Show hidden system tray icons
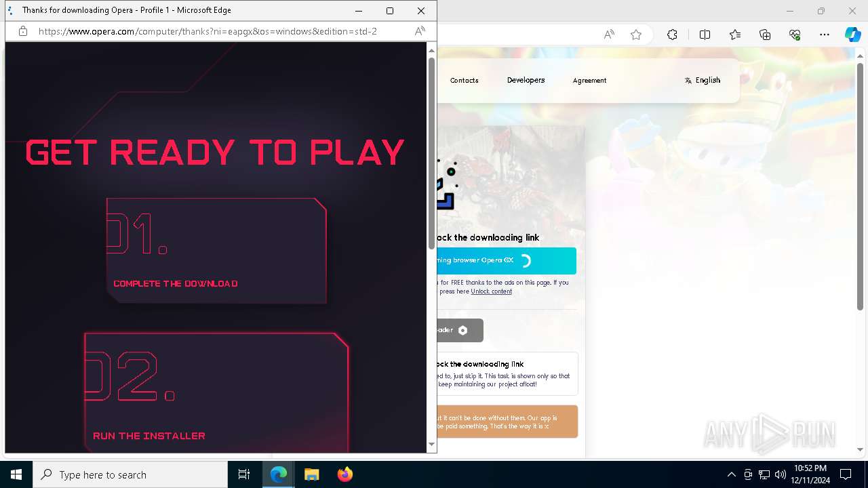Image resolution: width=868 pixels, height=488 pixels. tap(731, 474)
